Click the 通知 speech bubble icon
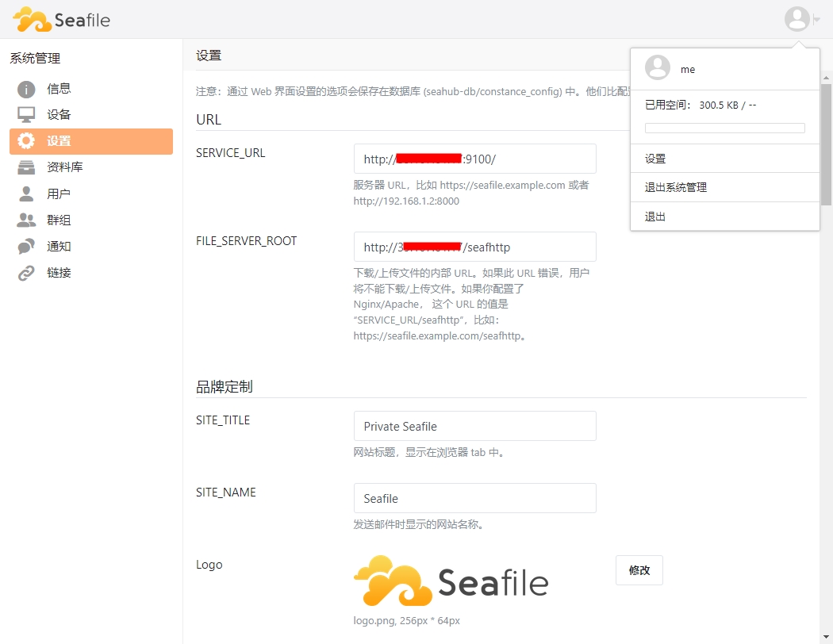Screen dimensions: 833x644 [x=26, y=247]
